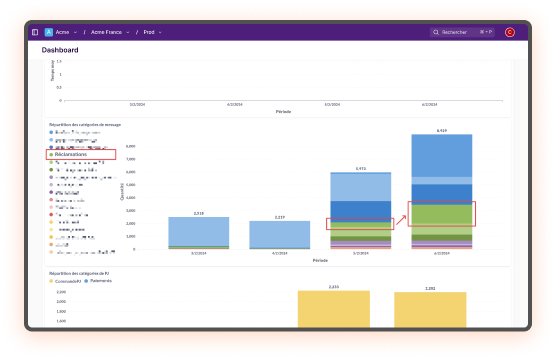
Task: Open the red user avatar menu
Action: click(x=510, y=32)
